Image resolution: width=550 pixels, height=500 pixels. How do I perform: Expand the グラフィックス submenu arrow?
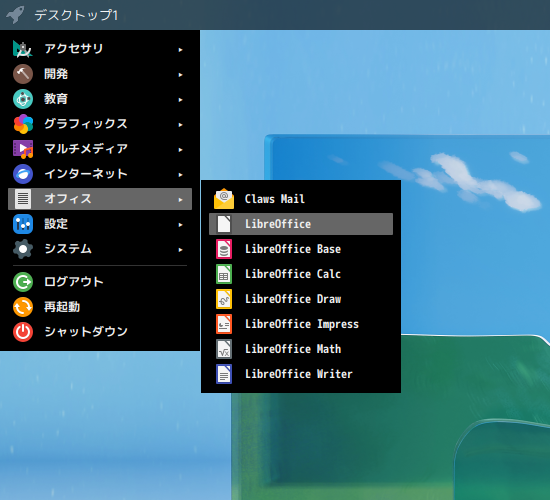[180, 125]
